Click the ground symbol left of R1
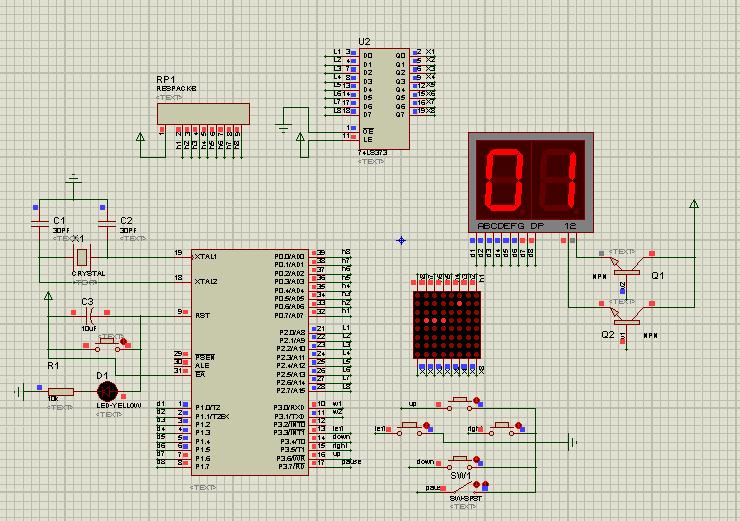 point(20,391)
